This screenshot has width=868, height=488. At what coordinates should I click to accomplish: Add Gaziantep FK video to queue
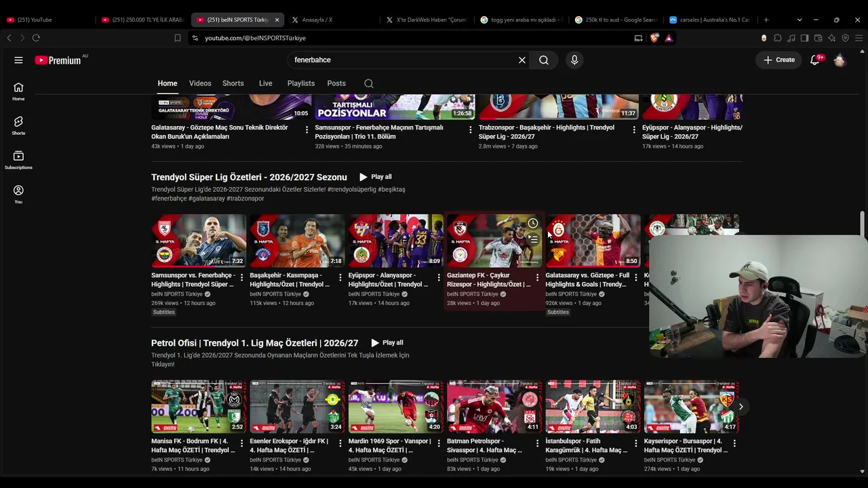pos(533,239)
